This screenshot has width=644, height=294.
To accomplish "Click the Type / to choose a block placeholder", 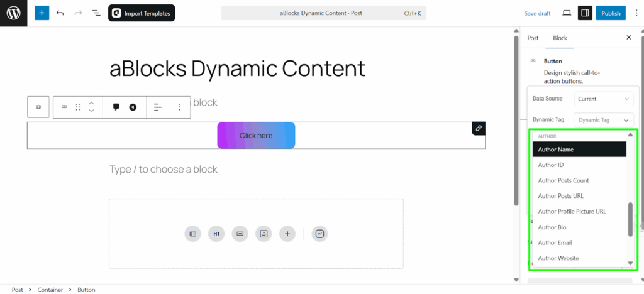I will pyautogui.click(x=163, y=170).
